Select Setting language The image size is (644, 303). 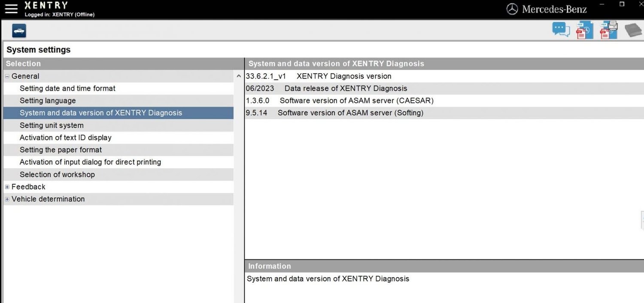(x=118, y=101)
